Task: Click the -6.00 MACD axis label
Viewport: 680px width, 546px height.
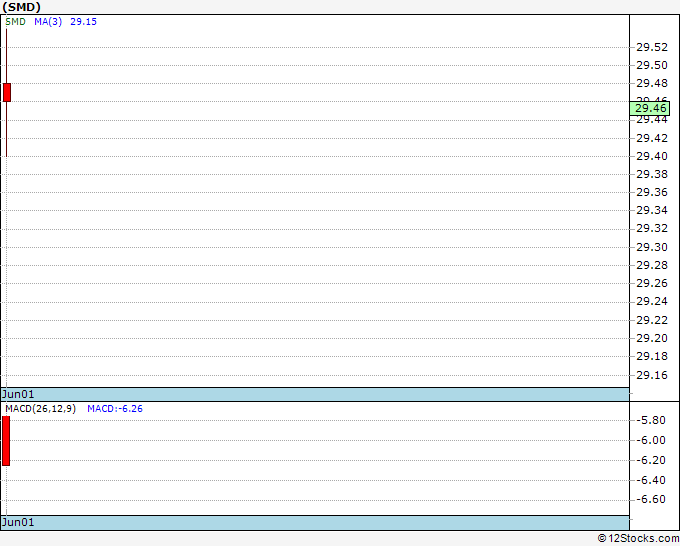Action: coord(651,440)
